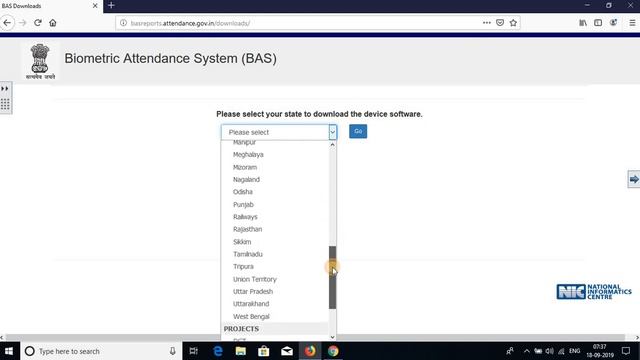Click the dropdown list scroll-down arrow

pyautogui.click(x=332, y=337)
